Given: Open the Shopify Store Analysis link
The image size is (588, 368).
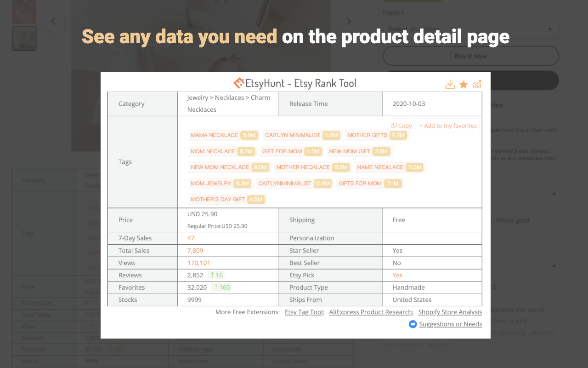Looking at the screenshot, I should point(450,312).
